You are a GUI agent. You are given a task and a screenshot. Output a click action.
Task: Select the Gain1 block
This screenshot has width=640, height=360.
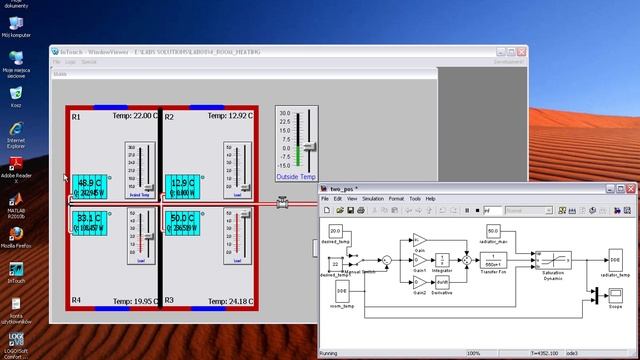(x=420, y=260)
